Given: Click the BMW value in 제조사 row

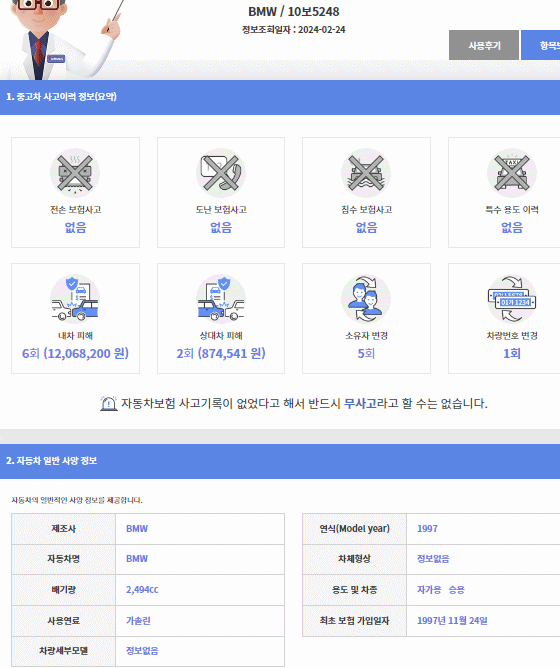Looking at the screenshot, I should click(137, 529).
